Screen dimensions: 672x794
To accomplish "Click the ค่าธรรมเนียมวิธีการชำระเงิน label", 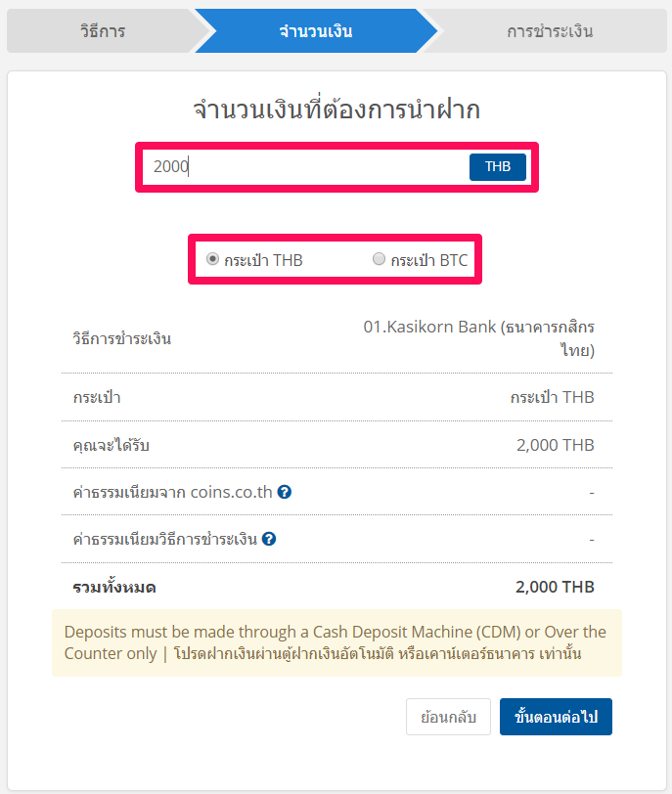I will (165, 539).
